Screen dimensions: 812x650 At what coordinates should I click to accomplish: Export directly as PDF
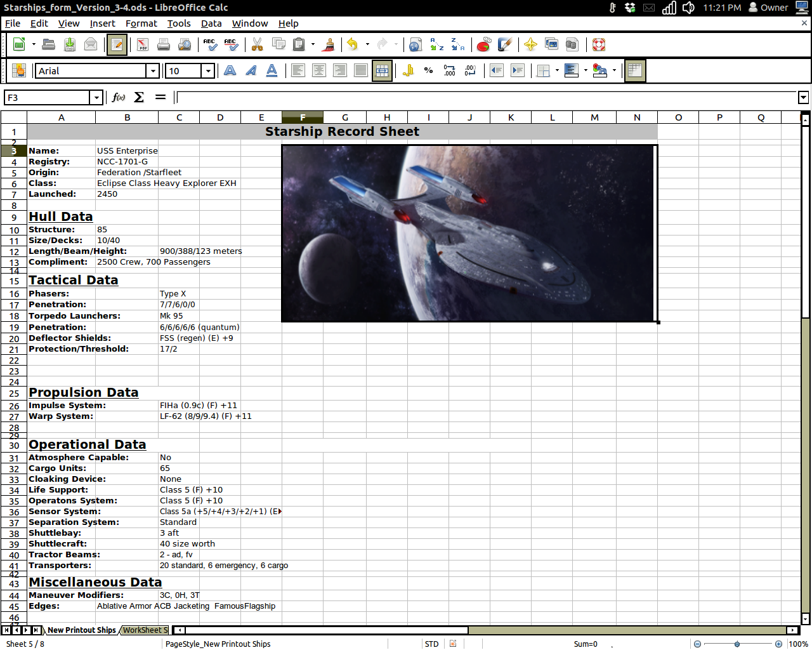pos(143,44)
